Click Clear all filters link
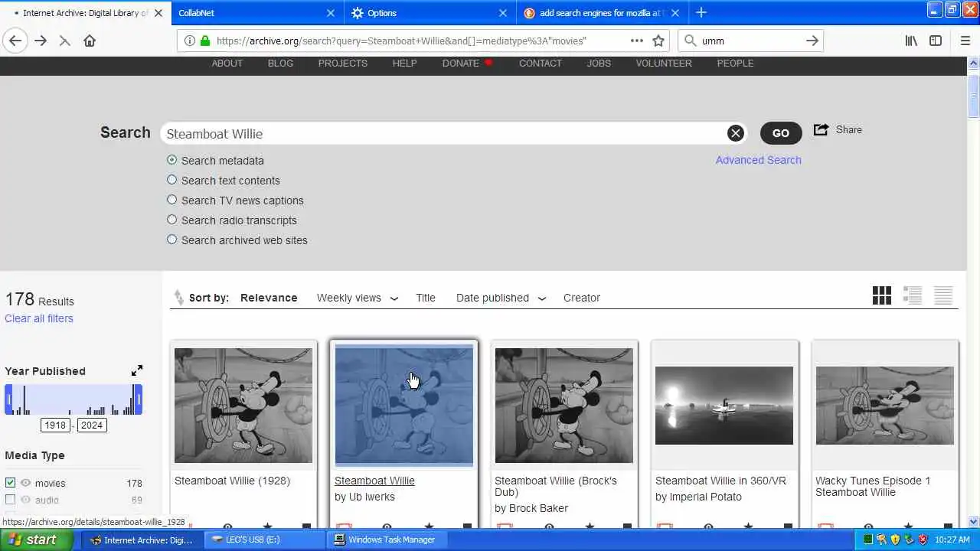 click(39, 318)
